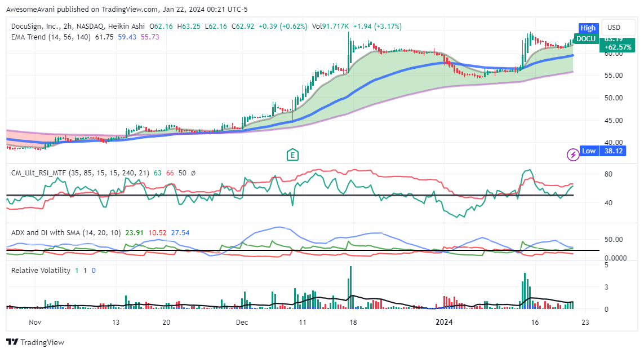Click the Vol 91.717K reading
The height and width of the screenshot is (353, 644).
point(330,27)
